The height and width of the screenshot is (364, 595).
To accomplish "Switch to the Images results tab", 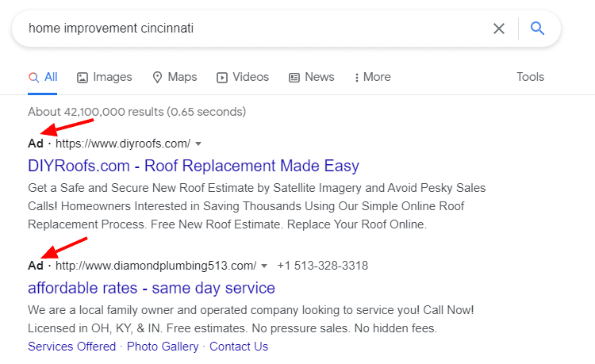I will point(112,77).
